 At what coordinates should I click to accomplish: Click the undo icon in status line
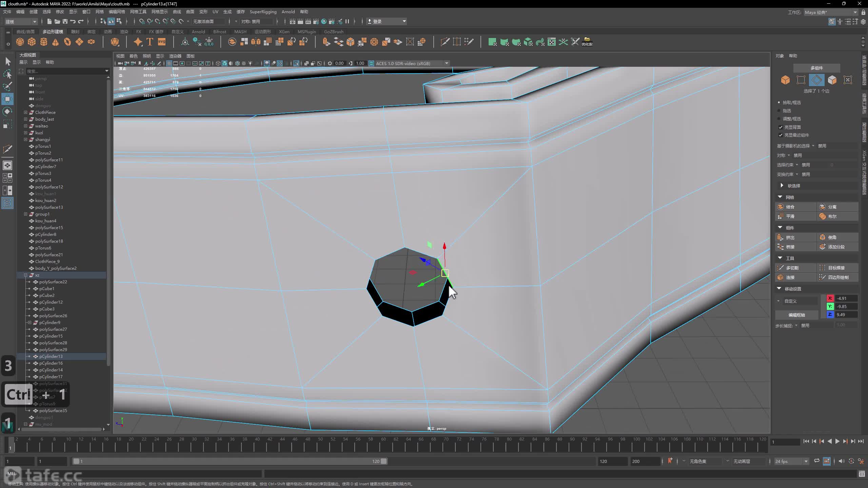coord(73,21)
